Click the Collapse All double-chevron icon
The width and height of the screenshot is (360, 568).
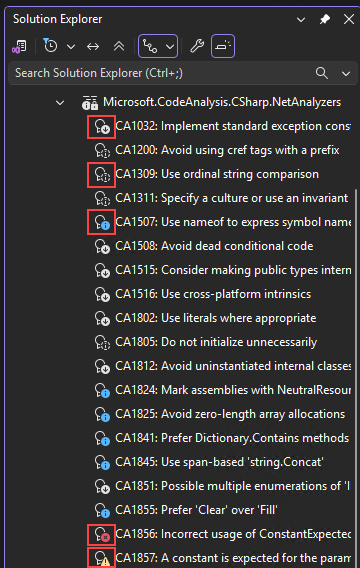119,46
